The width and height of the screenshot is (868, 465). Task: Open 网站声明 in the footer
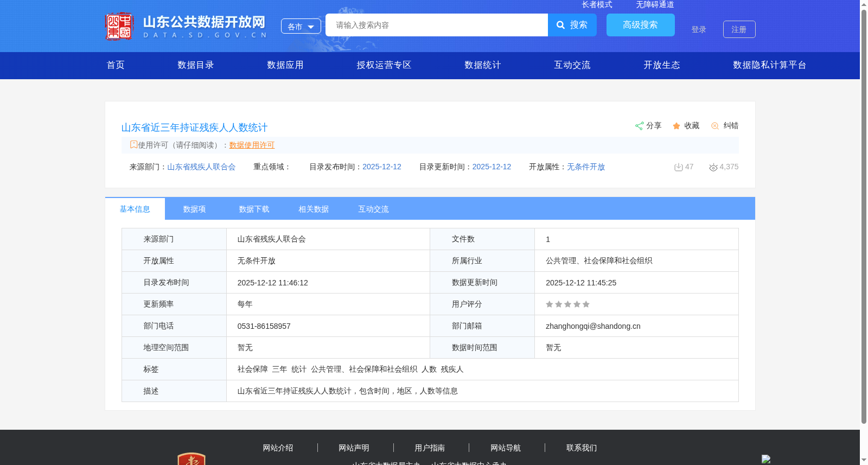click(354, 448)
